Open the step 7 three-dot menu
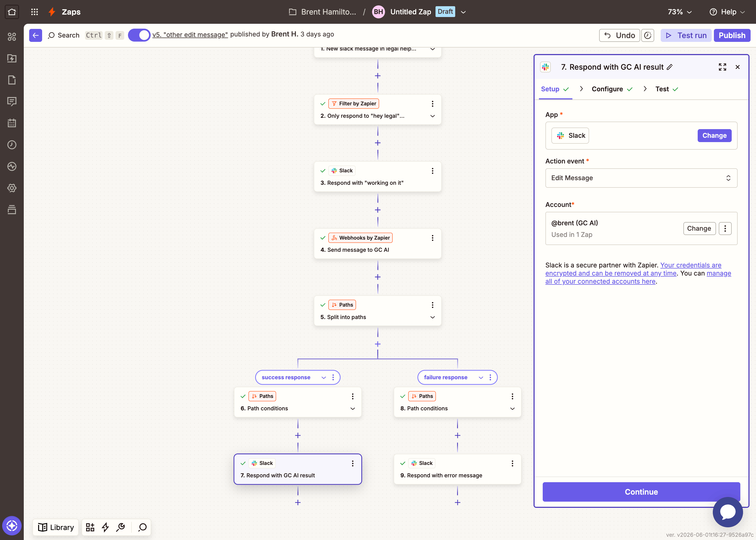Image resolution: width=756 pixels, height=540 pixels. [x=353, y=463]
